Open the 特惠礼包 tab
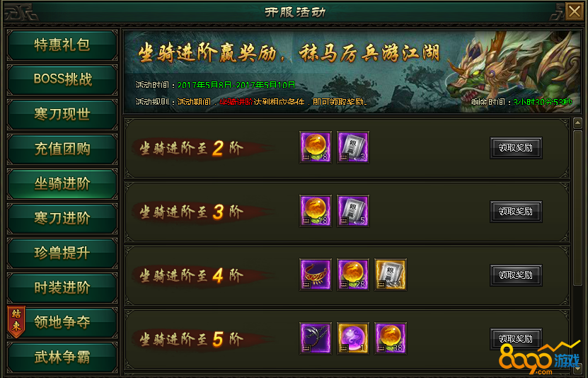588x378 pixels. click(62, 45)
